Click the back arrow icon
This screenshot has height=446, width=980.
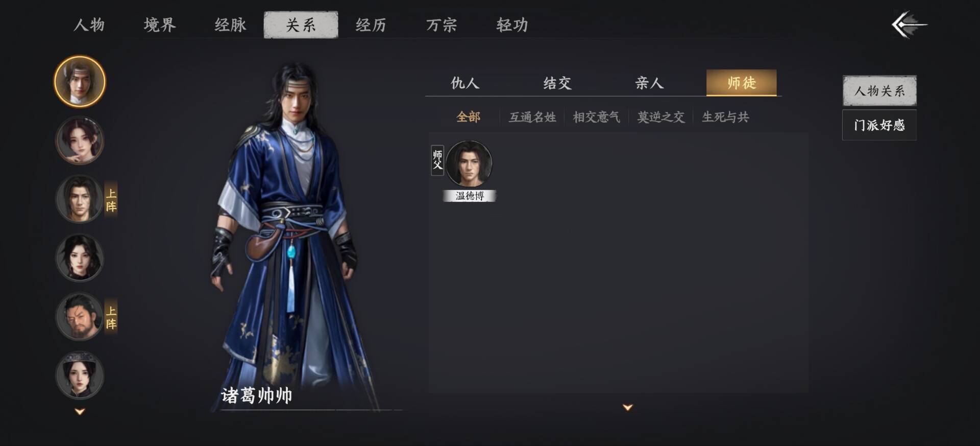[x=909, y=25]
